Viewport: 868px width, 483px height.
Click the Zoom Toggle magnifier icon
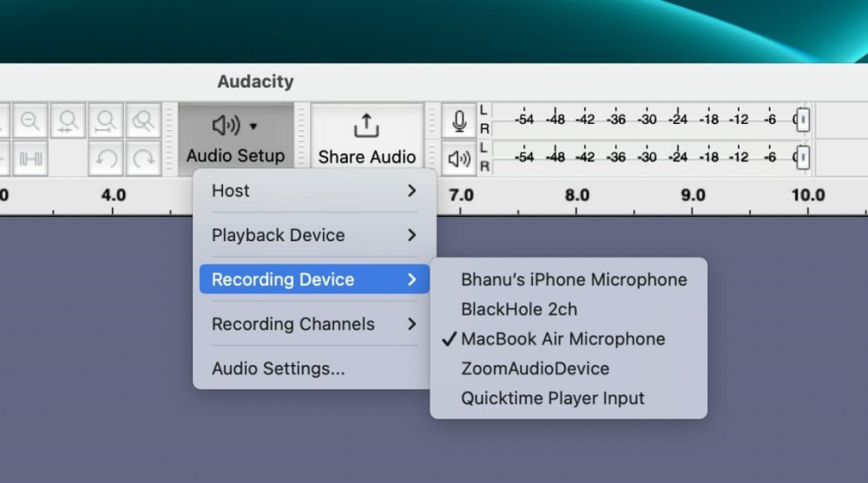click(x=143, y=121)
